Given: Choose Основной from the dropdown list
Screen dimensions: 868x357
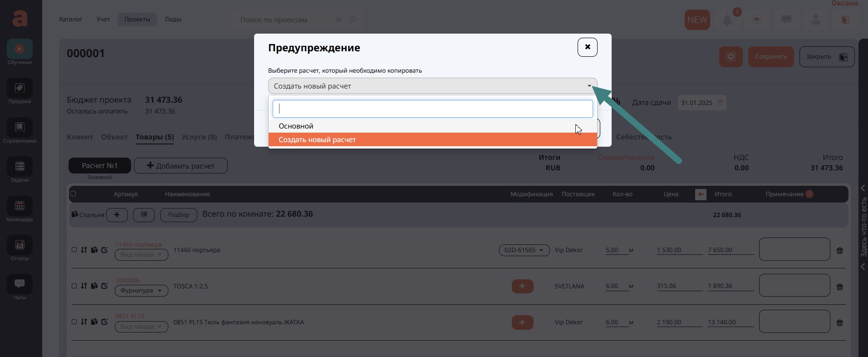Looking at the screenshot, I should 296,126.
